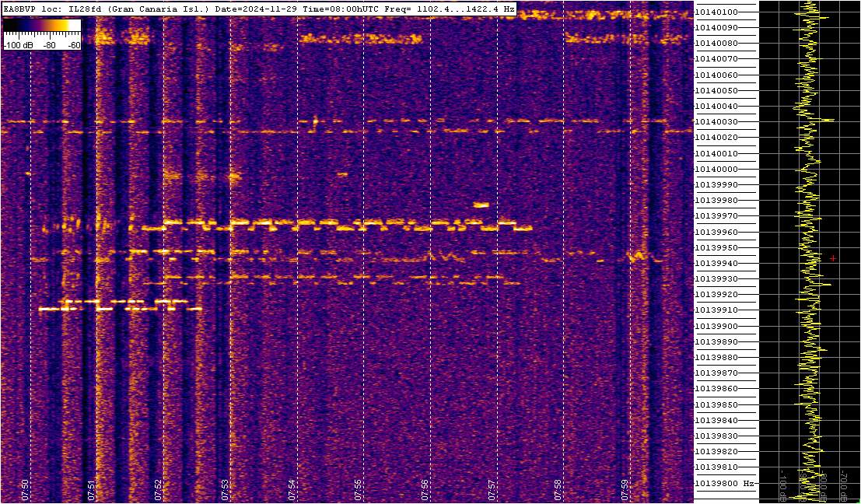Select the 10139970 frequency label
The height and width of the screenshot is (504, 861).
point(716,216)
